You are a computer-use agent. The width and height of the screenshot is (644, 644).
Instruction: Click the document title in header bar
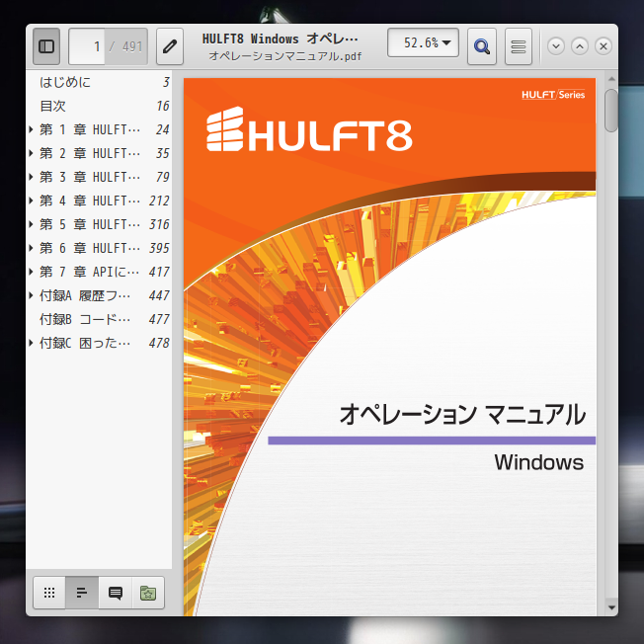281,40
